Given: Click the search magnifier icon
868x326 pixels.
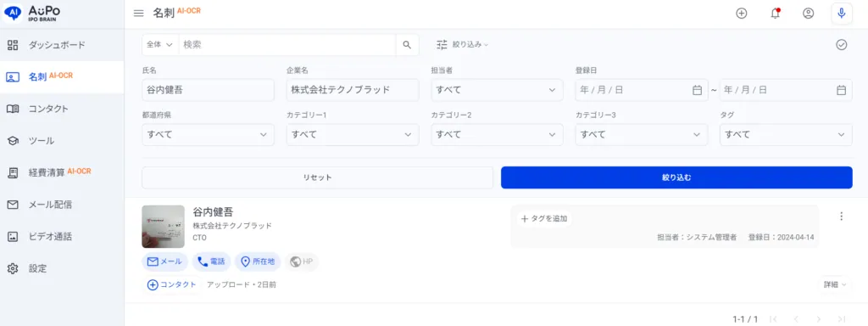Looking at the screenshot, I should pyautogui.click(x=407, y=45).
